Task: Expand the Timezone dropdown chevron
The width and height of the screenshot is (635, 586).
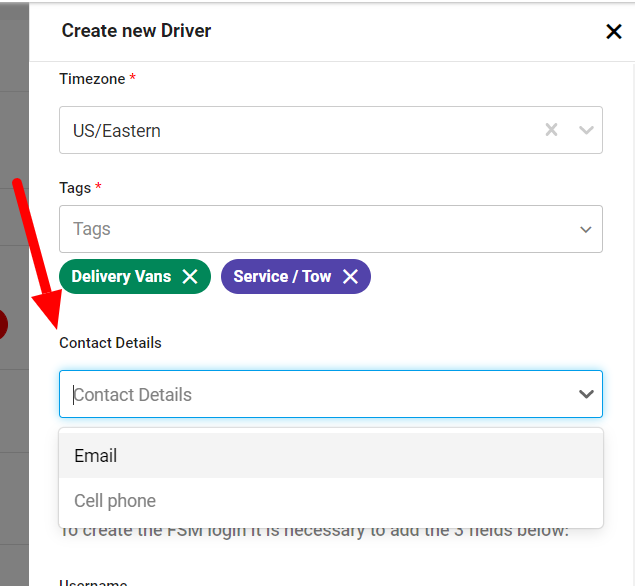Action: click(x=586, y=130)
